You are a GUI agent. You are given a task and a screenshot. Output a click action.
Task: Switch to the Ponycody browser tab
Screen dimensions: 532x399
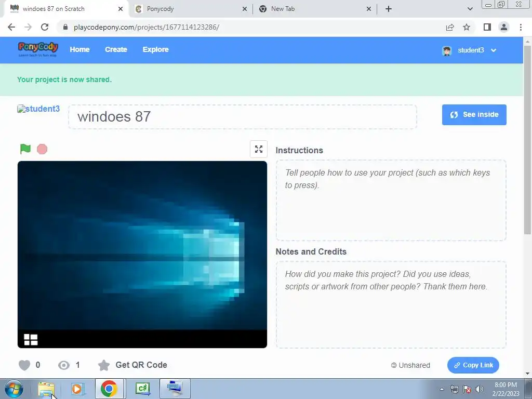192,9
